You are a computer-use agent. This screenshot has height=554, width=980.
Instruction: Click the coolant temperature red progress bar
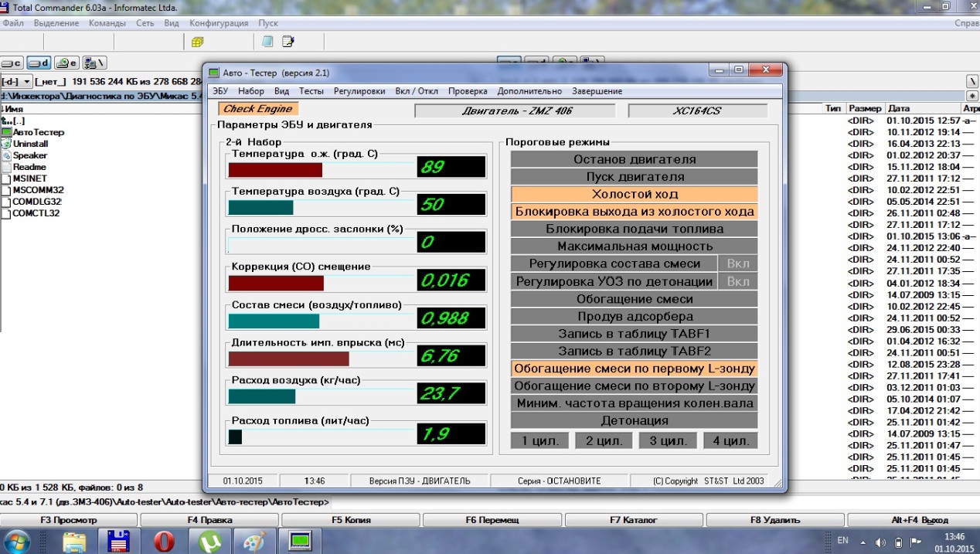[275, 170]
